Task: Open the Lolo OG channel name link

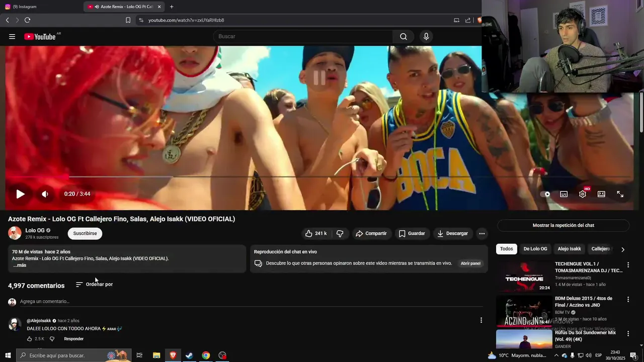Action: [35, 230]
